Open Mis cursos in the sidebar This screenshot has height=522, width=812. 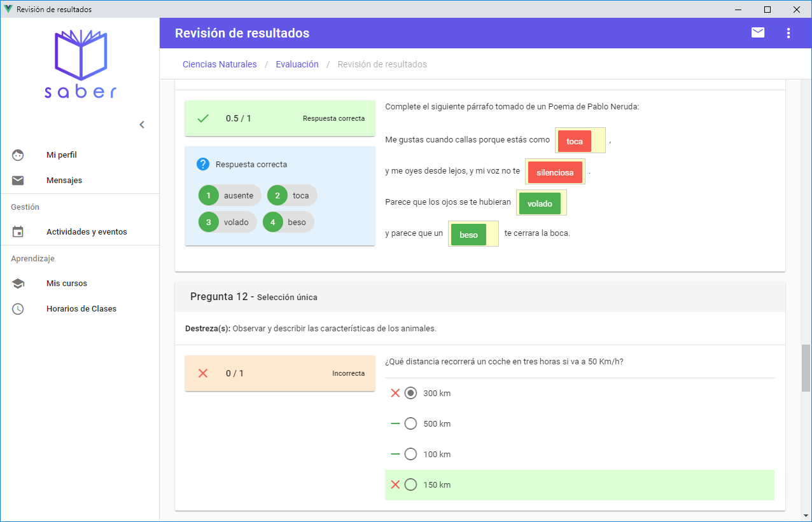click(80, 284)
